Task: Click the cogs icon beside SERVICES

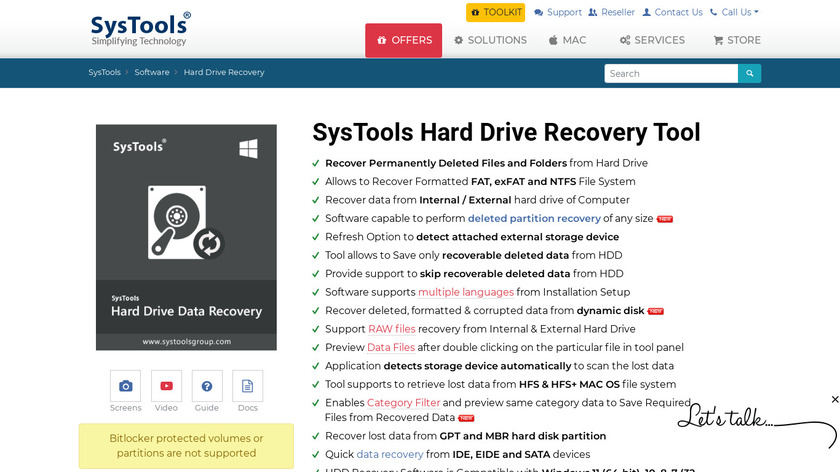Action: (625, 40)
